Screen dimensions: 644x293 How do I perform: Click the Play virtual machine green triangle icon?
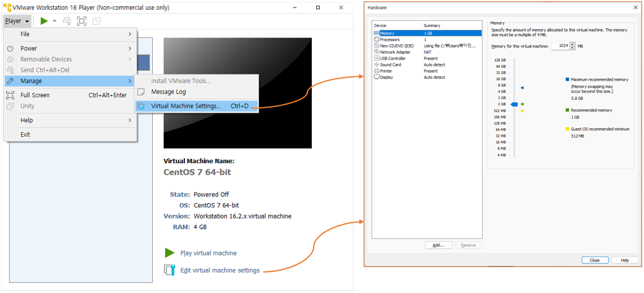pyautogui.click(x=169, y=253)
